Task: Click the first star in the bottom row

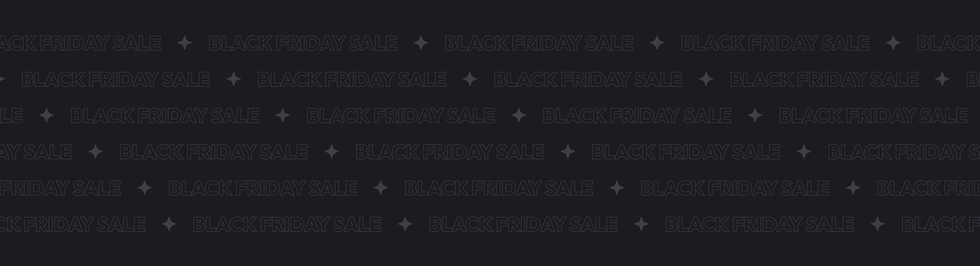Action: coord(169,224)
